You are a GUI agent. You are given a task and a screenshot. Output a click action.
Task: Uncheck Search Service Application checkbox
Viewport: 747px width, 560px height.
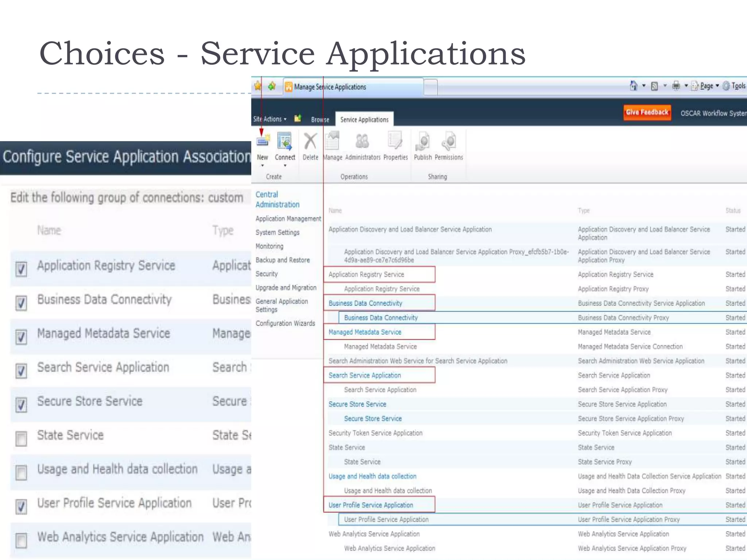pos(21,371)
